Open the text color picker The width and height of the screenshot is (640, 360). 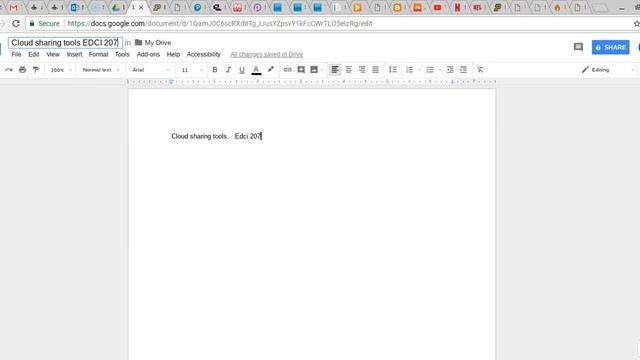point(256,70)
